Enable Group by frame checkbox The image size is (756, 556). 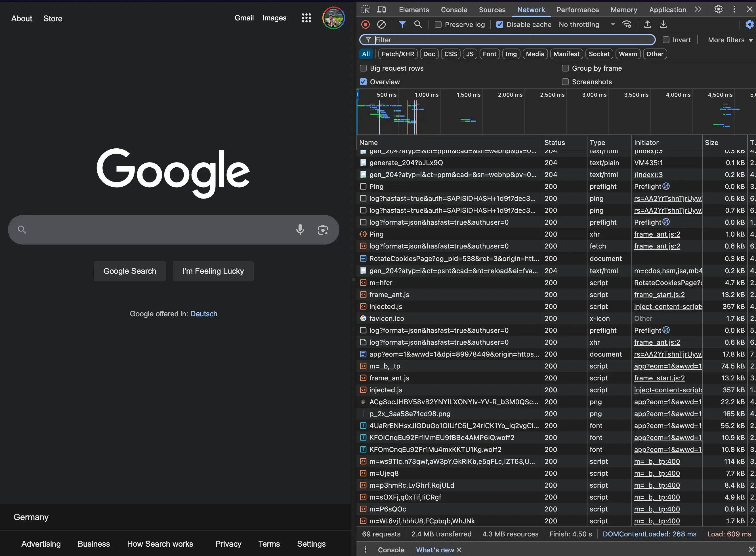[x=565, y=68]
